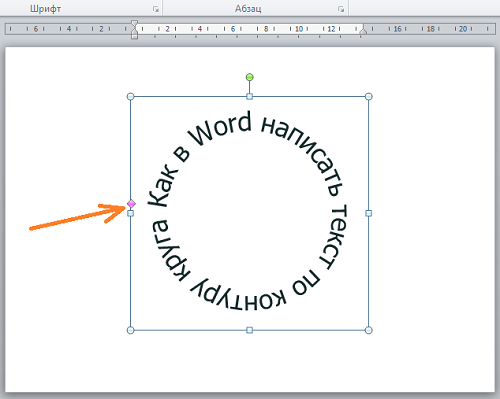This screenshot has width=500, height=399.
Task: Click the Абзац group label
Action: pos(248,8)
